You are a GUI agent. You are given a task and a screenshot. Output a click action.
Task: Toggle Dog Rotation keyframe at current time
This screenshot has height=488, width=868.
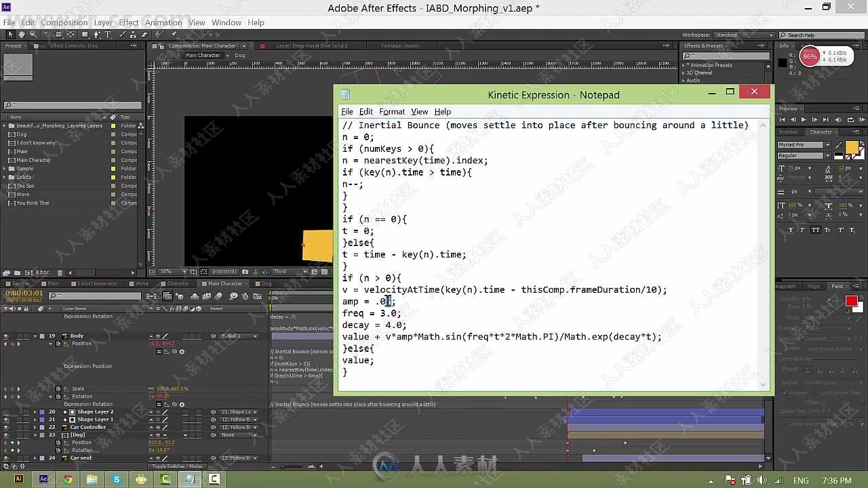pos(12,450)
